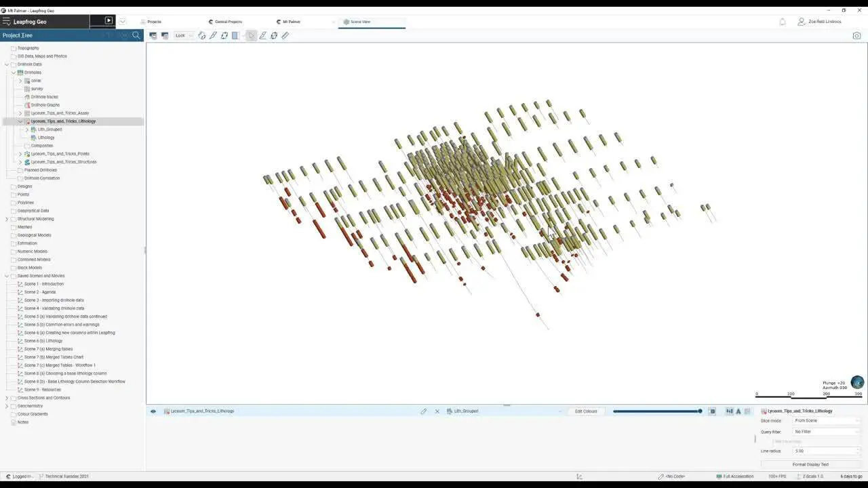This screenshot has height=488, width=868.
Task: Open Scene 3 - Importing drillhole data
Action: [54, 300]
